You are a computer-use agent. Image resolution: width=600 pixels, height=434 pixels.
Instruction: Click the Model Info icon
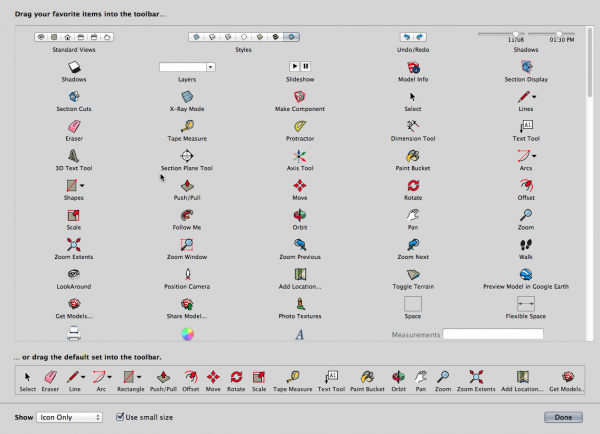tap(413, 67)
